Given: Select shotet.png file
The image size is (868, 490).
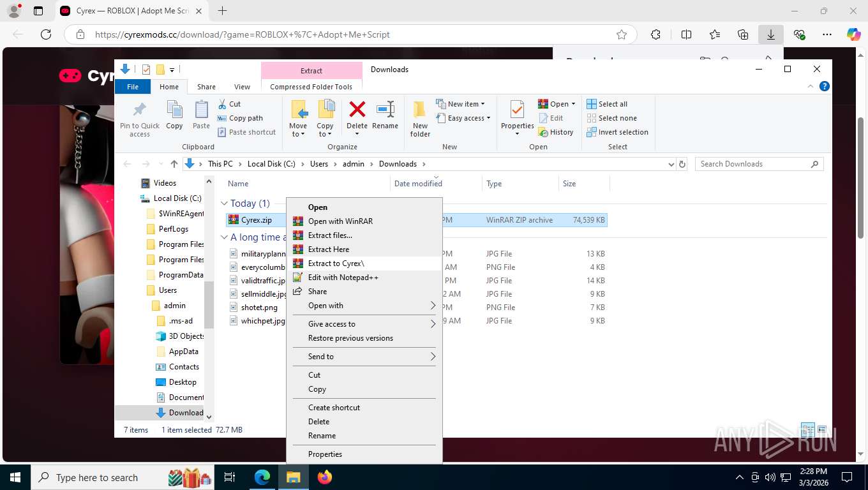Looking at the screenshot, I should pyautogui.click(x=258, y=308).
